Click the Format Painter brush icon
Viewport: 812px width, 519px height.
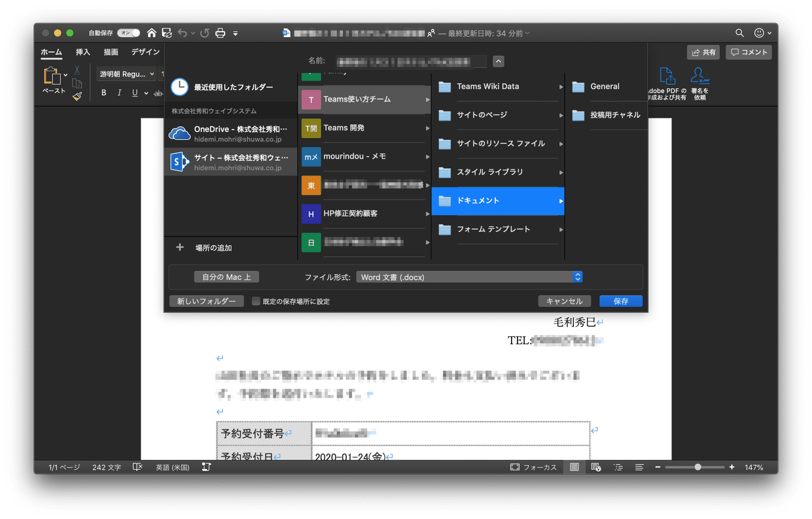point(77,96)
